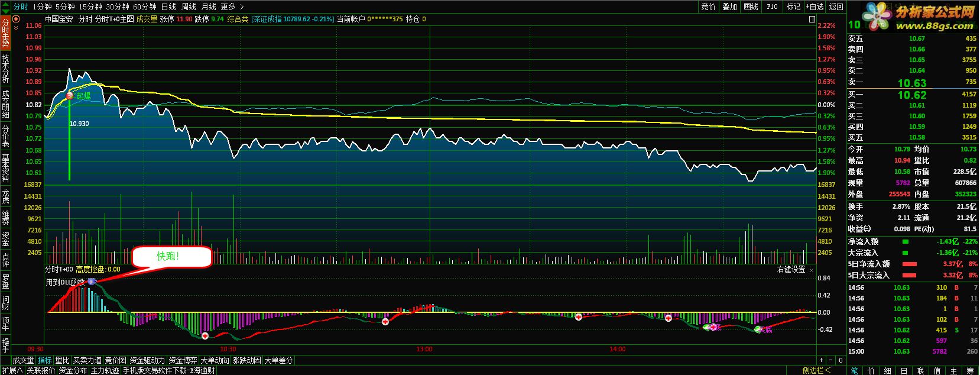Open the 成交明细 sidebar tab
980x375 pixels.
(x=5, y=104)
